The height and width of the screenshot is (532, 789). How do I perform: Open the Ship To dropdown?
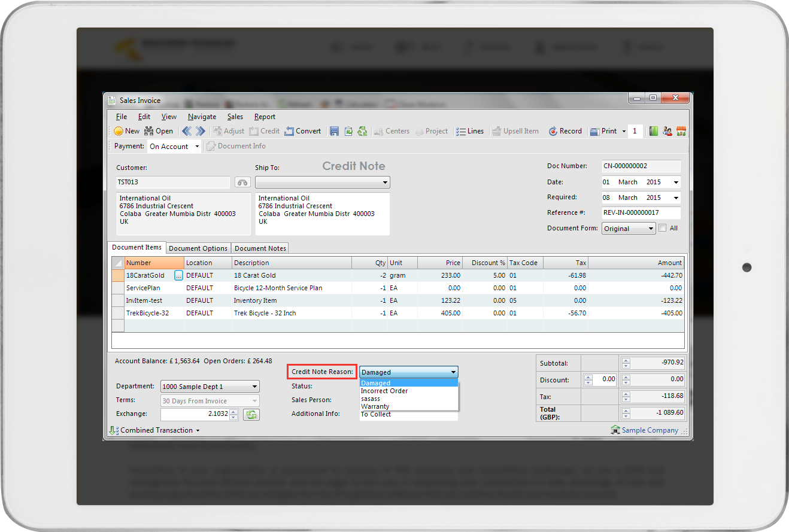385,183
